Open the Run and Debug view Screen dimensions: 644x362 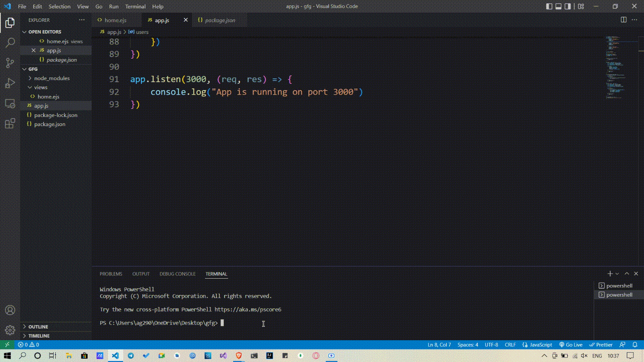(x=10, y=83)
